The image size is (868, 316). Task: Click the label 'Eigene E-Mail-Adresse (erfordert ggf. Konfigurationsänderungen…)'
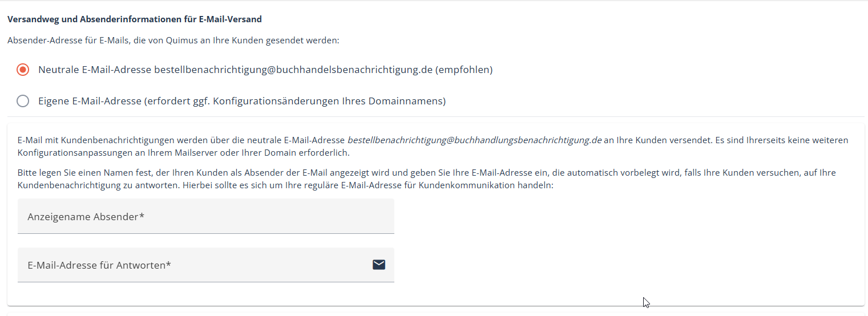(242, 101)
